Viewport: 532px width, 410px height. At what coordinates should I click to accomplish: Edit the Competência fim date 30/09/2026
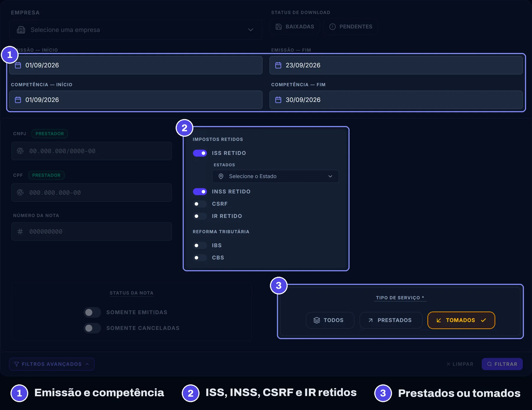pyautogui.click(x=396, y=100)
